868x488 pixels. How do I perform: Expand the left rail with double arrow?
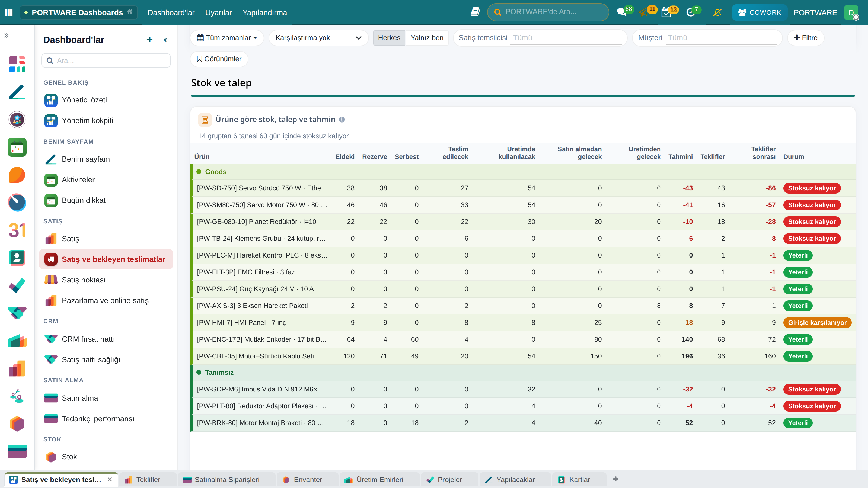pyautogui.click(x=7, y=35)
